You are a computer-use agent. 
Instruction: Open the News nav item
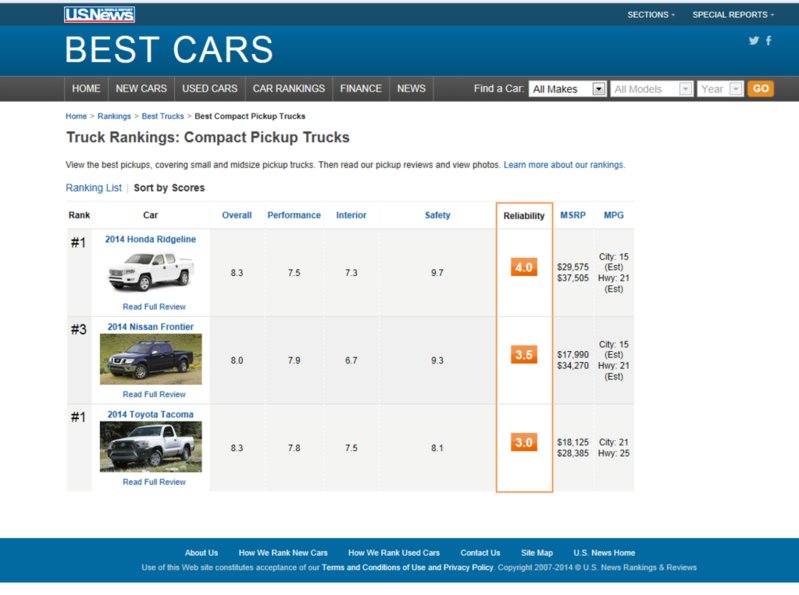pyautogui.click(x=411, y=89)
